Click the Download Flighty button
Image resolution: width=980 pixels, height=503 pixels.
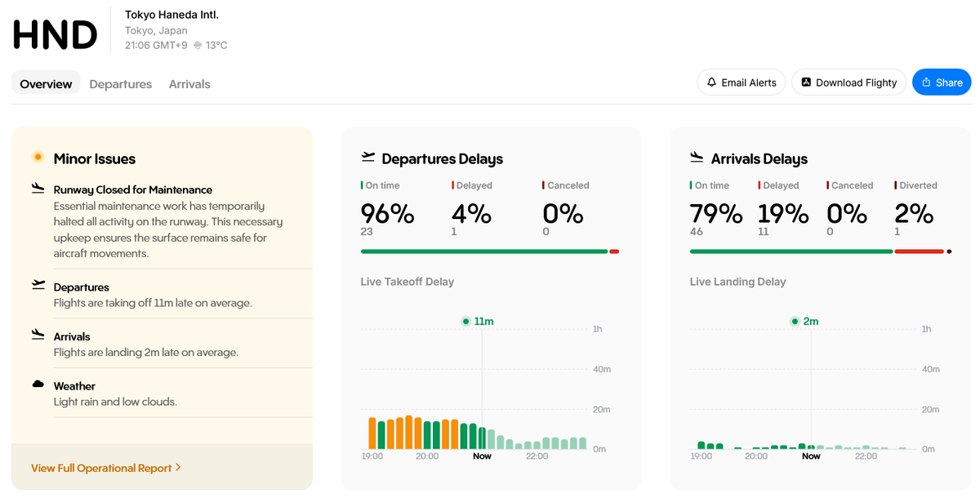coord(849,82)
